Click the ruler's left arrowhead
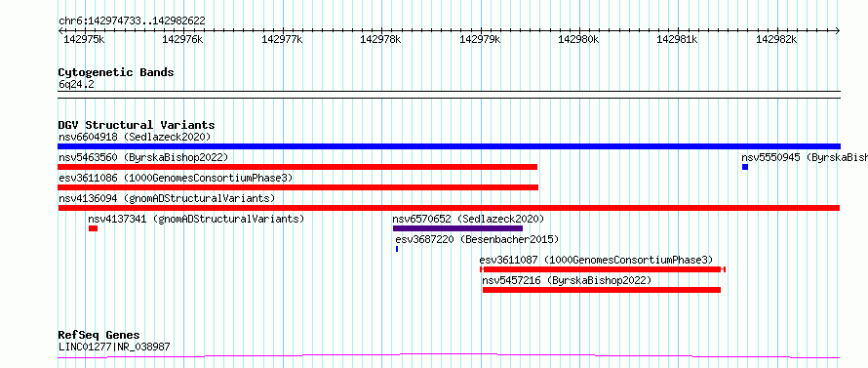Viewport: 868px width, 368px height. click(x=60, y=30)
